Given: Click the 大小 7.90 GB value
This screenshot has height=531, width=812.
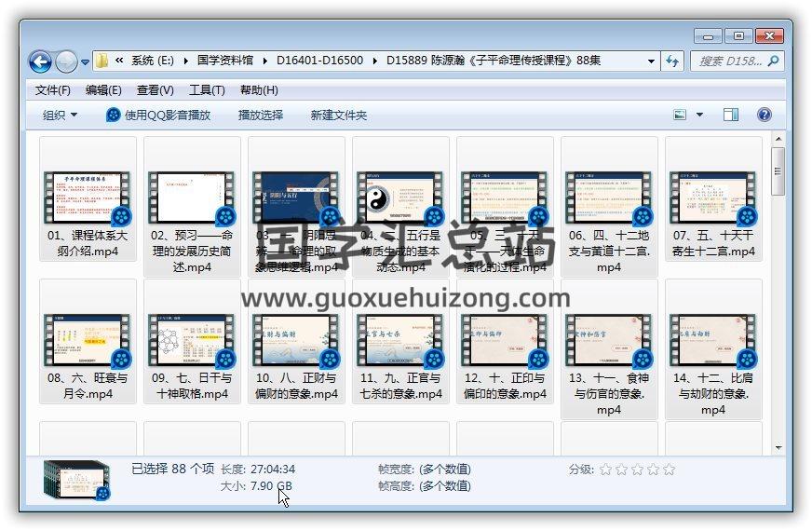Looking at the screenshot, I should [271, 486].
